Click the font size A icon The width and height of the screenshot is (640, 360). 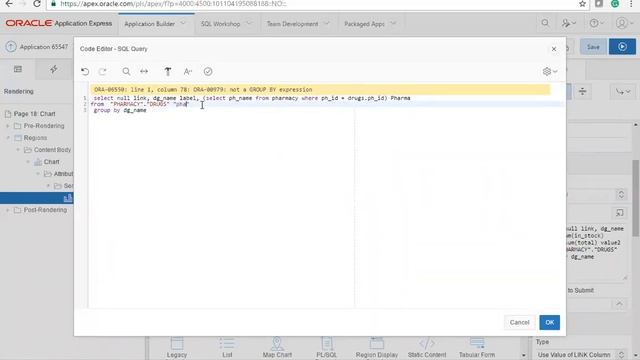pos(188,71)
